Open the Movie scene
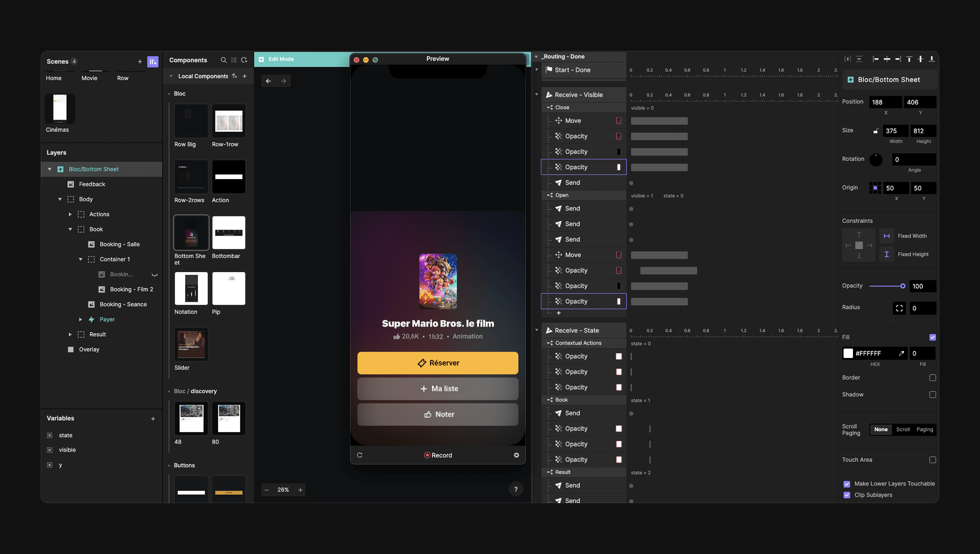 click(89, 78)
